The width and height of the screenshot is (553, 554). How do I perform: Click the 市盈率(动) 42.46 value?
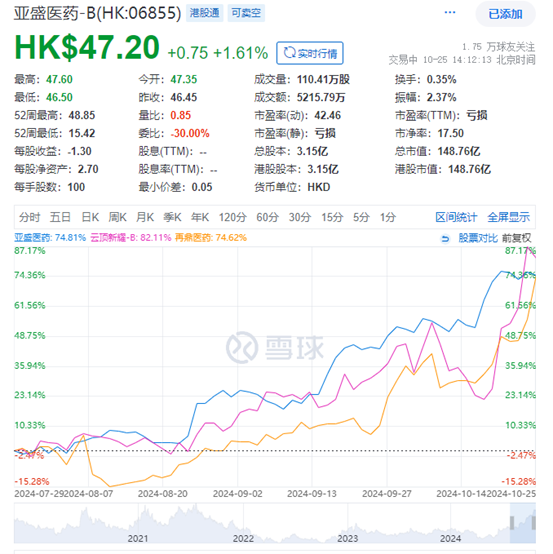328,115
